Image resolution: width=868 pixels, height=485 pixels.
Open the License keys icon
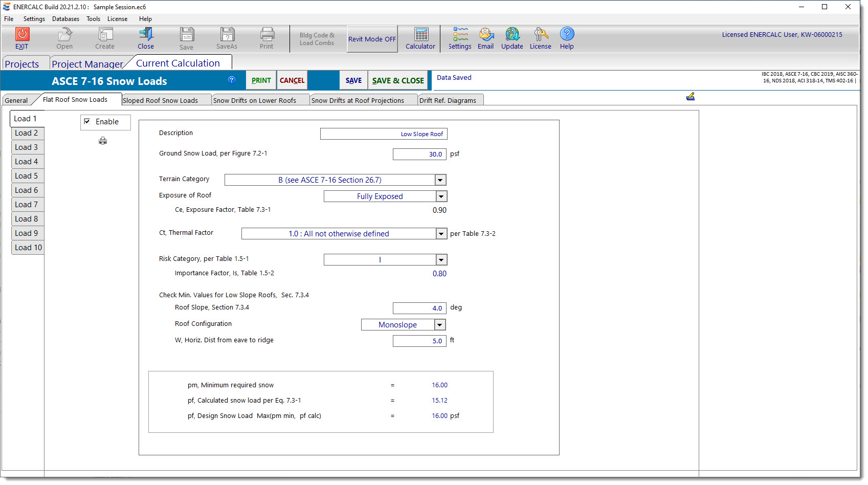click(x=540, y=35)
